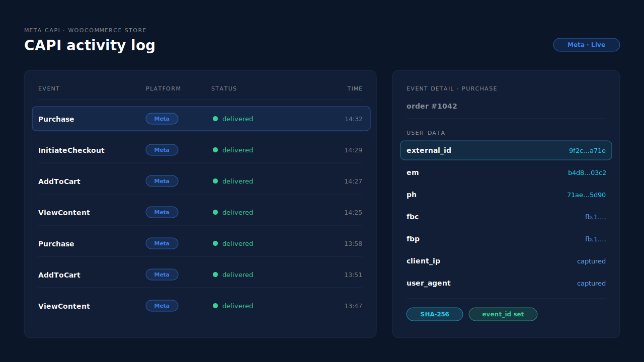The height and width of the screenshot is (362, 644).
Task: Click the green status dot at 13:47
Action: 215,306
